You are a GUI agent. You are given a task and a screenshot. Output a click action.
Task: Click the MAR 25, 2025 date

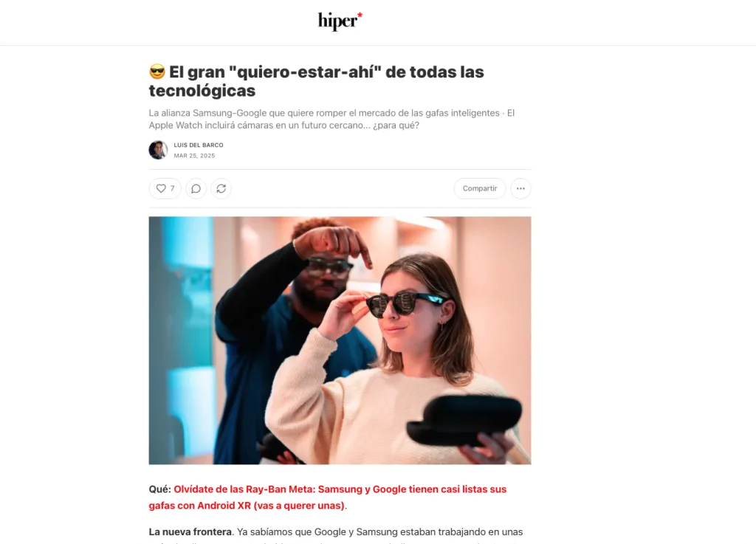194,156
